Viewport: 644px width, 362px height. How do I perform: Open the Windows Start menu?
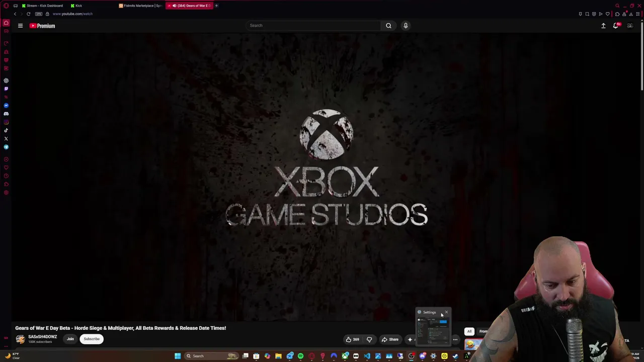click(x=178, y=356)
